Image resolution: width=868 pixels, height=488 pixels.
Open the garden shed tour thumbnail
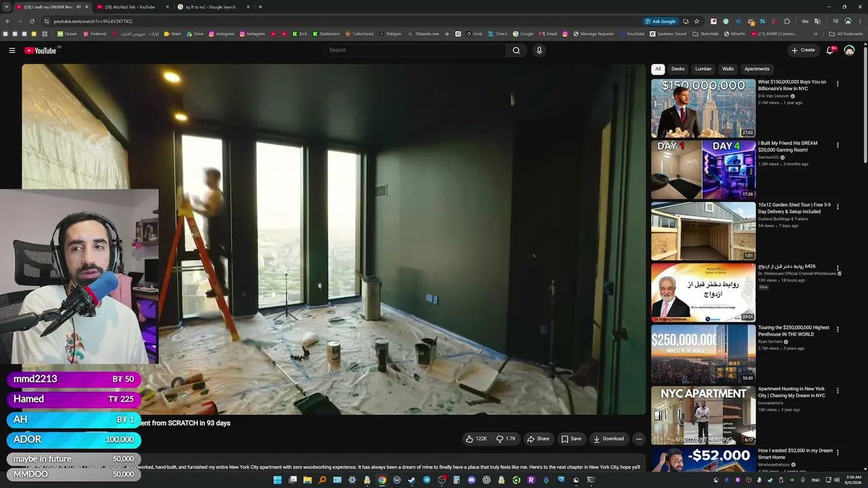(x=703, y=231)
